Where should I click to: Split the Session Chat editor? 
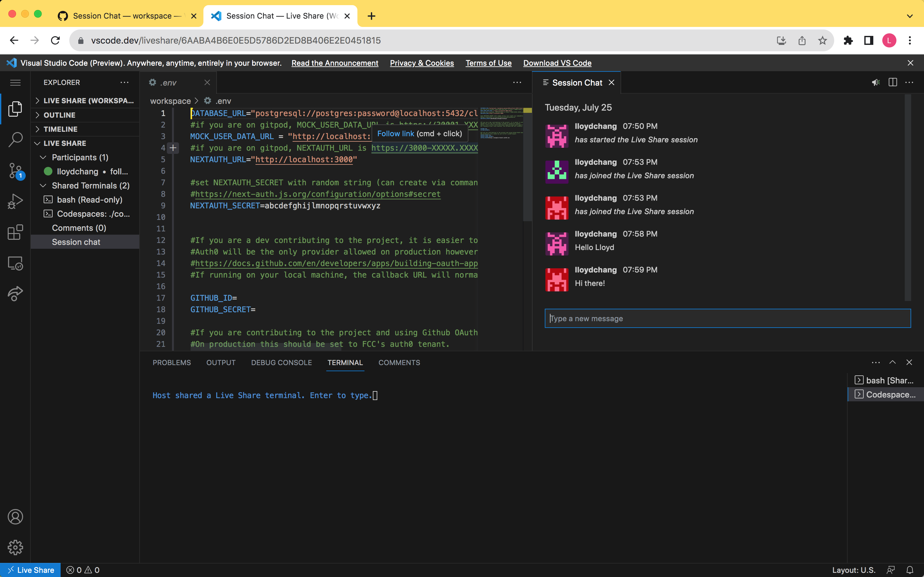point(893,82)
